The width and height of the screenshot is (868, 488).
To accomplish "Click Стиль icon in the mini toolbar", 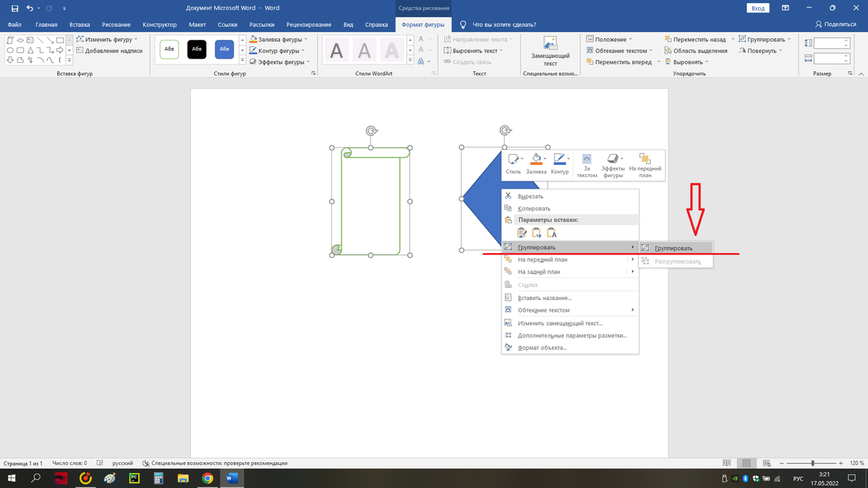I will pyautogui.click(x=512, y=159).
